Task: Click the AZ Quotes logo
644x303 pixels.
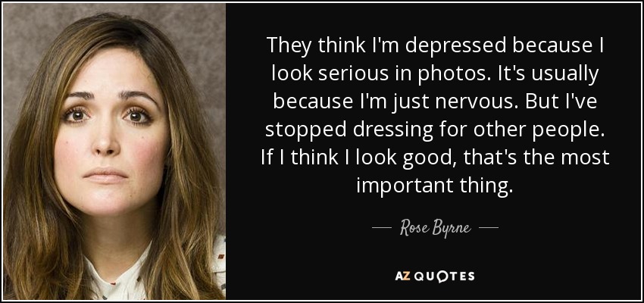Action: point(435,276)
